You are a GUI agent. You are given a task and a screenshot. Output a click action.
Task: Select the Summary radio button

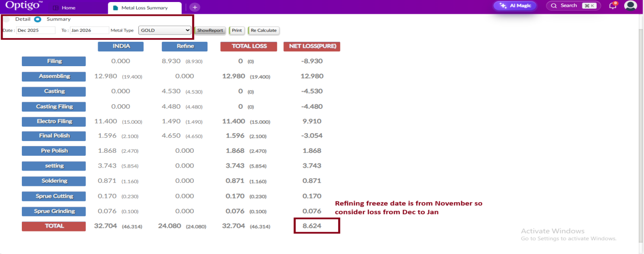(x=38, y=19)
